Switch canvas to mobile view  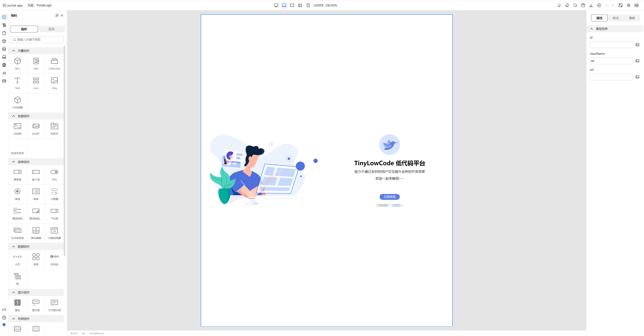tap(308, 5)
